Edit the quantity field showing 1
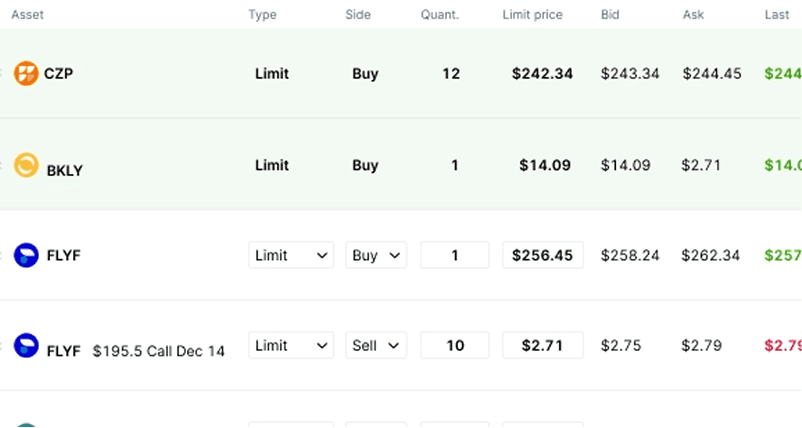802x428 pixels. (455, 255)
